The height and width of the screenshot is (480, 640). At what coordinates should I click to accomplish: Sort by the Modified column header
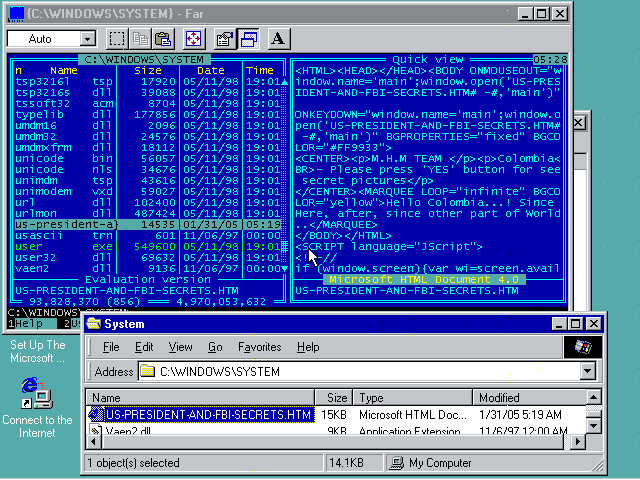point(529,398)
